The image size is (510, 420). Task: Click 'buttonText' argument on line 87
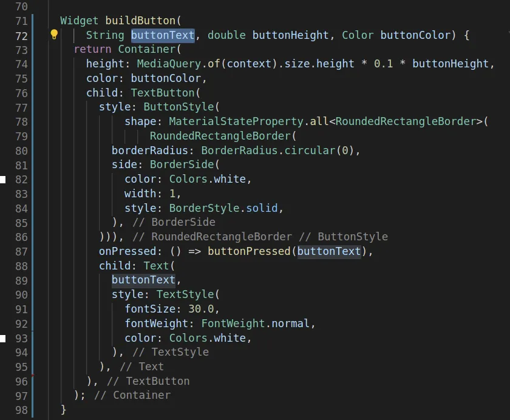[329, 251]
